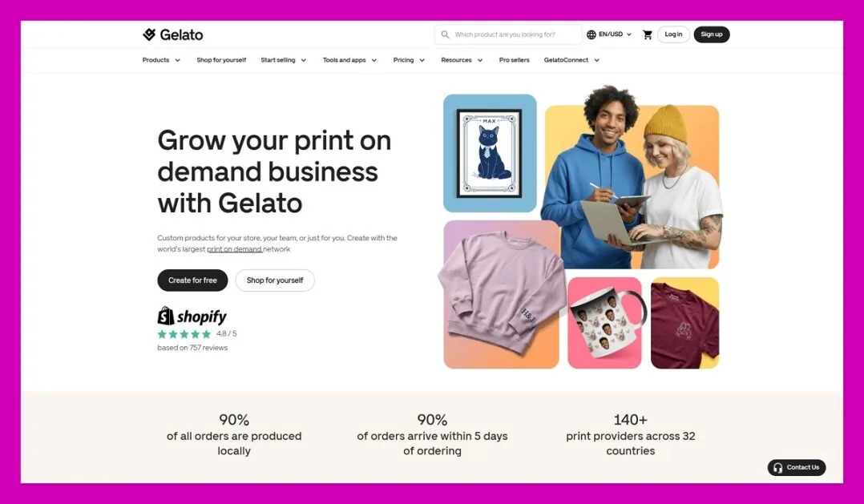Follow the print on demand link
This screenshot has height=504, width=864.
(x=234, y=249)
